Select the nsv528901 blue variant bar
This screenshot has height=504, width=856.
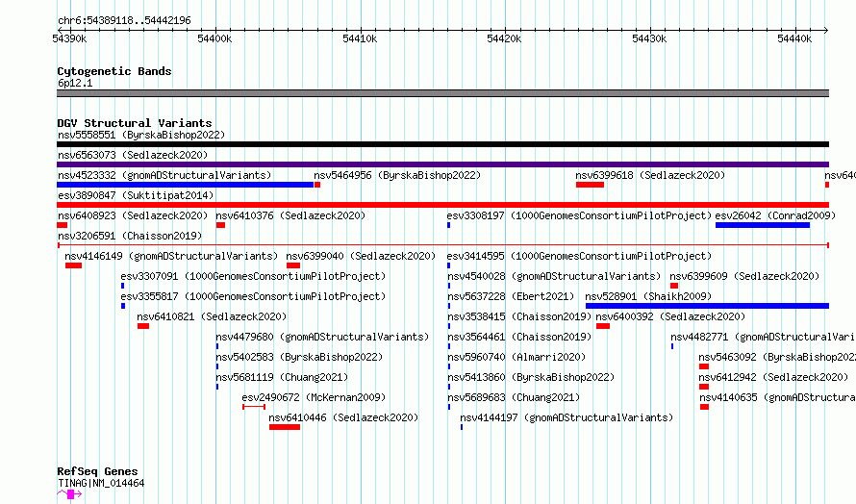[x=708, y=306]
